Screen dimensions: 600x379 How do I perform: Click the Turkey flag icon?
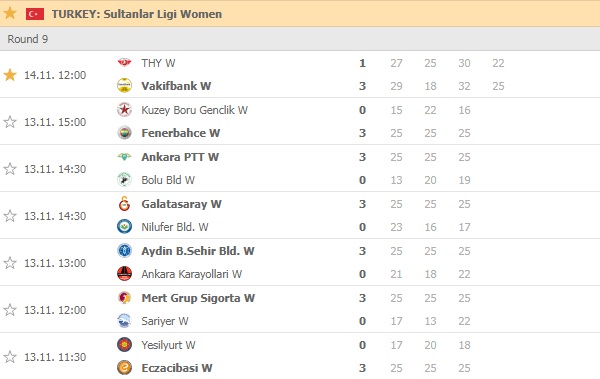(x=35, y=14)
